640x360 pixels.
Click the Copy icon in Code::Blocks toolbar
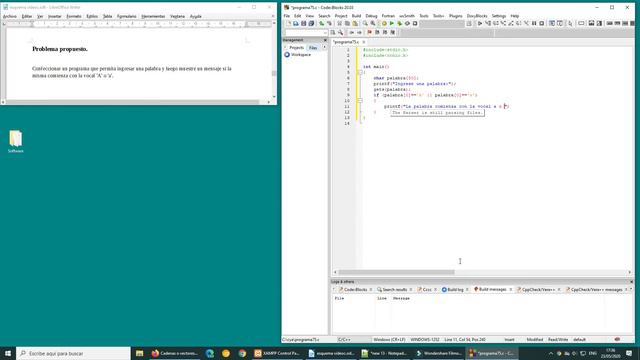[347, 24]
